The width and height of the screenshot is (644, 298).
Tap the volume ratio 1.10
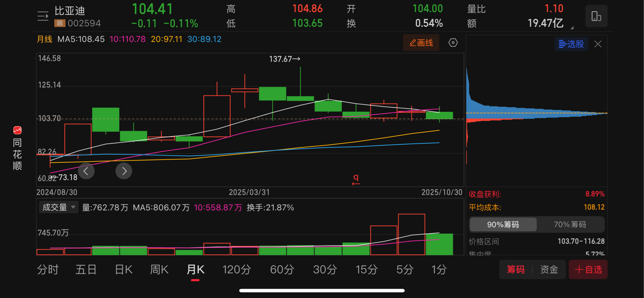point(554,9)
